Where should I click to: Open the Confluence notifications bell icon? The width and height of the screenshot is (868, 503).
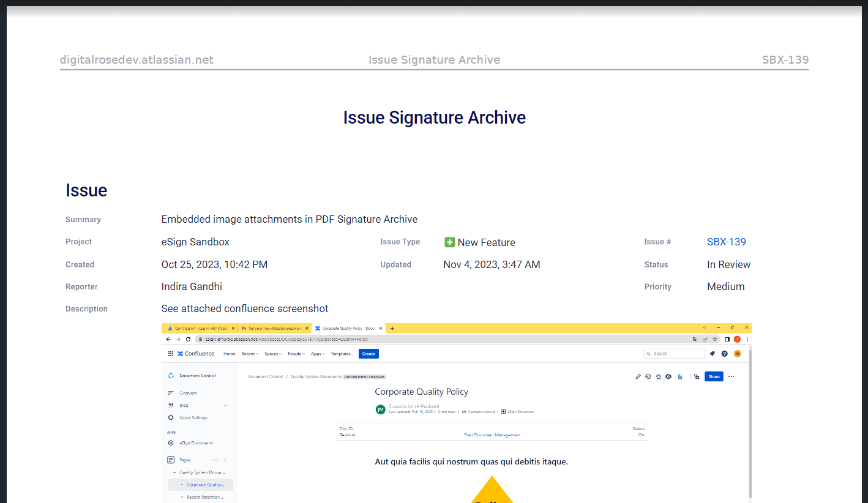click(x=712, y=354)
